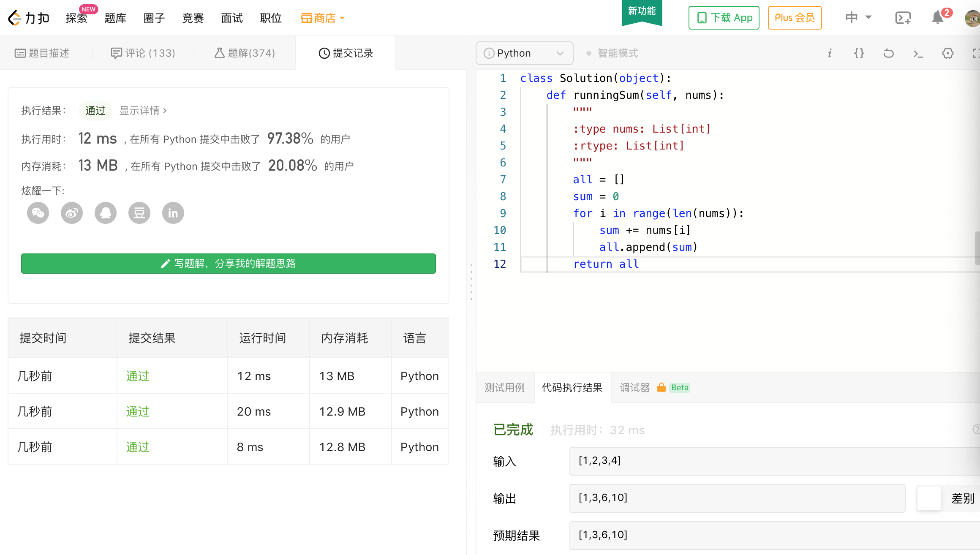Open the notifications bell
Screen dimensions: 980x555
click(938, 18)
